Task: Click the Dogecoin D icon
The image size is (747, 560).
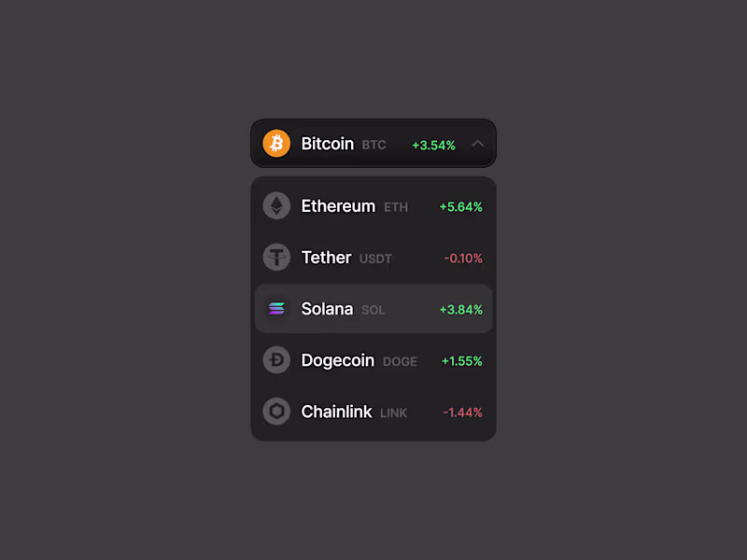Action: tap(276, 360)
